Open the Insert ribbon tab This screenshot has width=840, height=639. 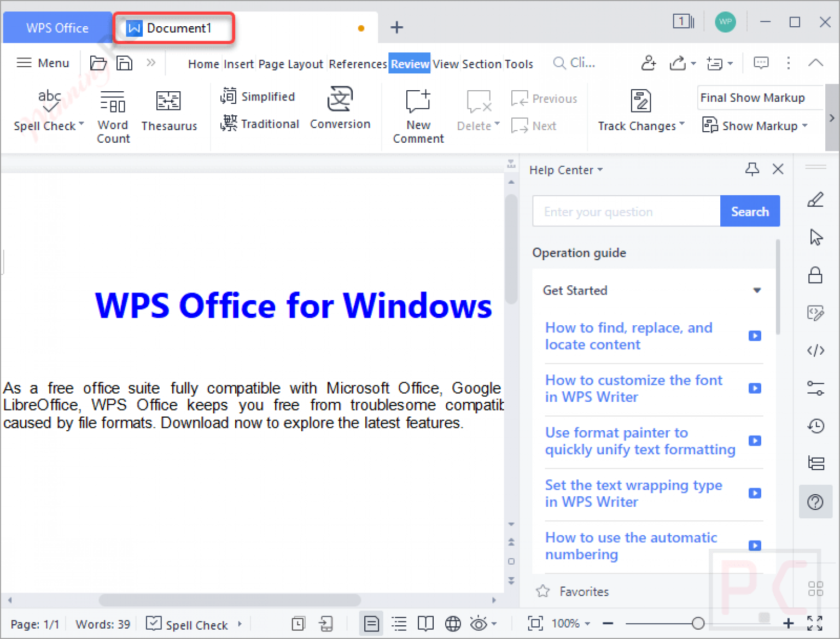[238, 63]
